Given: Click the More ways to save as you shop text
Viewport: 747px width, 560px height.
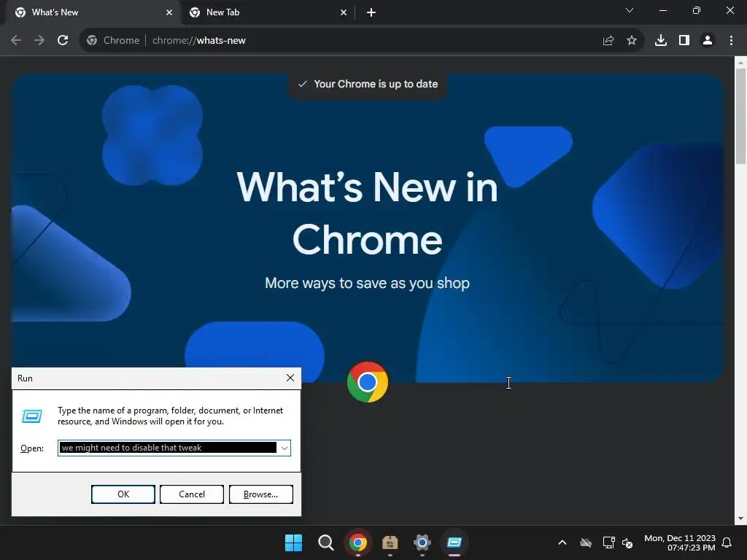Looking at the screenshot, I should 368,283.
